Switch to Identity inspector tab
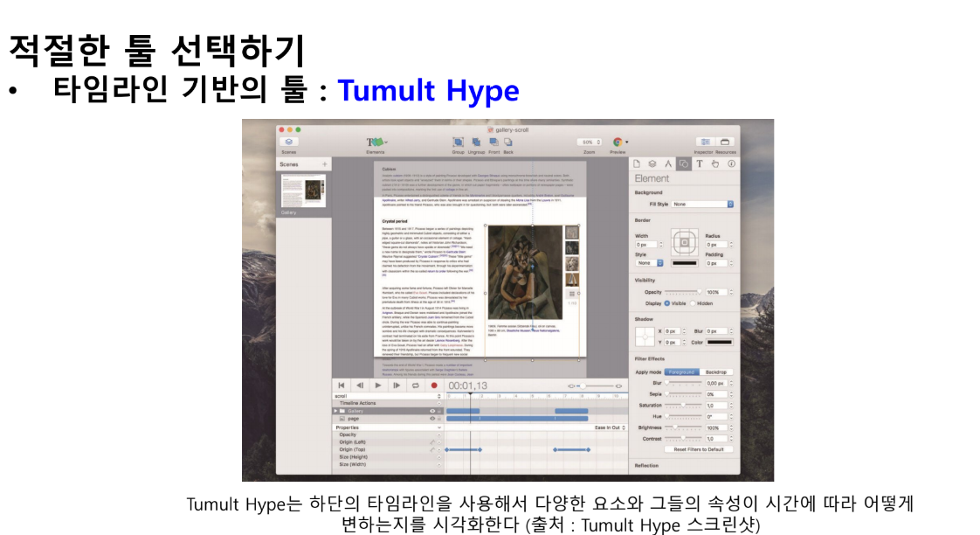 tap(731, 164)
